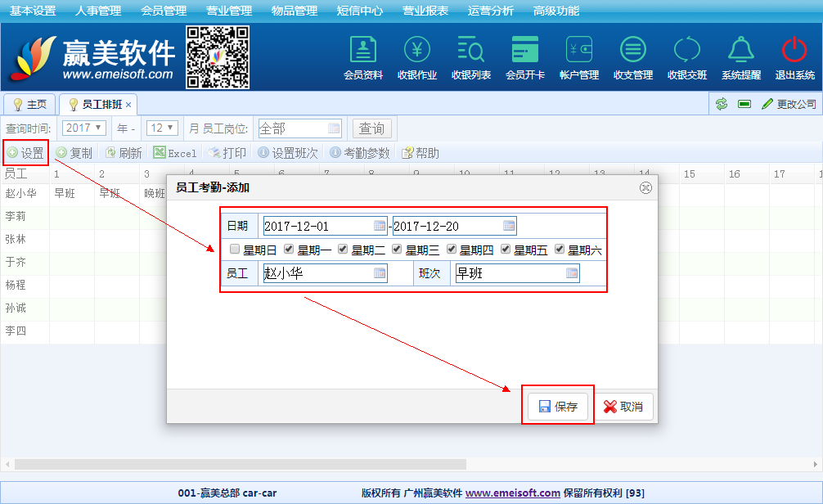The height and width of the screenshot is (504, 823).
Task: Check the 星期日 checkbox
Action: [x=236, y=250]
